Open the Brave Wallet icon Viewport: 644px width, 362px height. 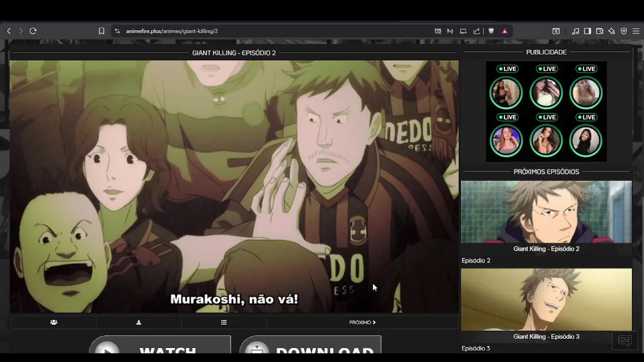coord(600,31)
